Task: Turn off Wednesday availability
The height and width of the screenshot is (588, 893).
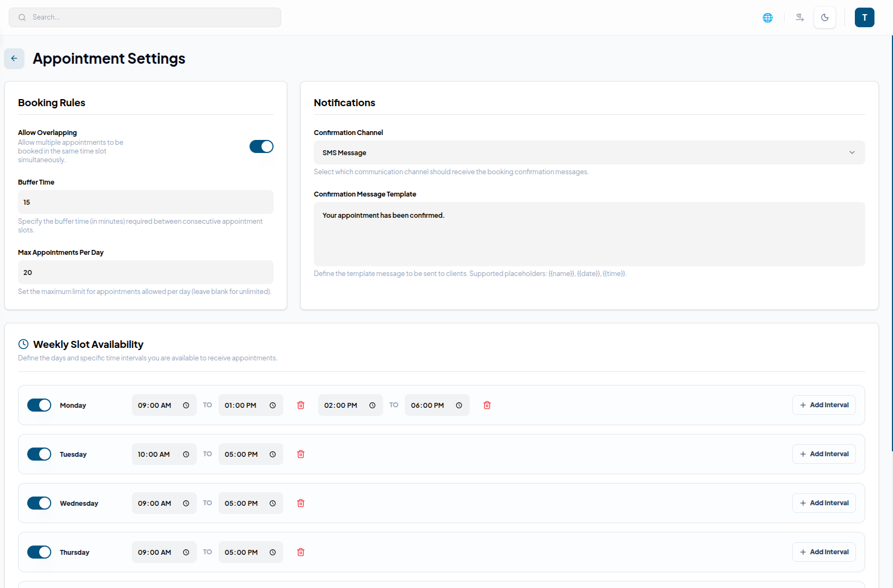Action: (39, 503)
